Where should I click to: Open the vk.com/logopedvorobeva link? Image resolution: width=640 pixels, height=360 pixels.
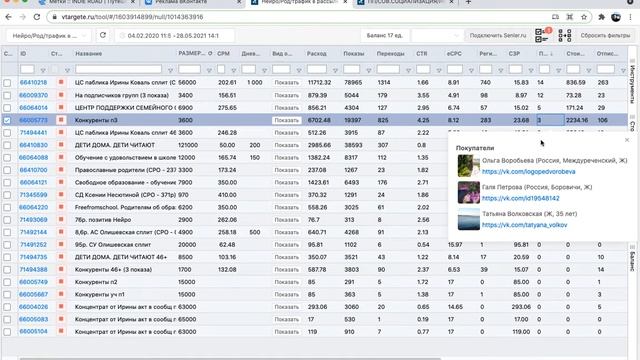[x=529, y=171]
